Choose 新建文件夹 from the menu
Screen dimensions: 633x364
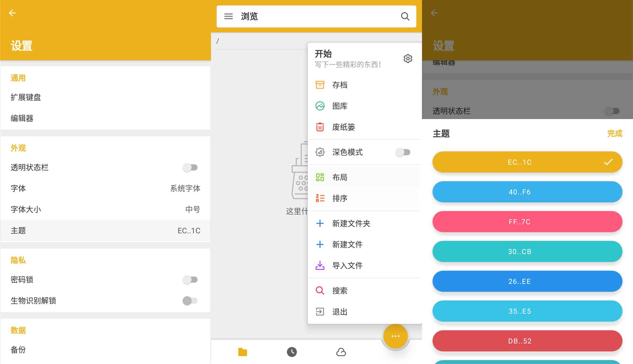point(351,223)
